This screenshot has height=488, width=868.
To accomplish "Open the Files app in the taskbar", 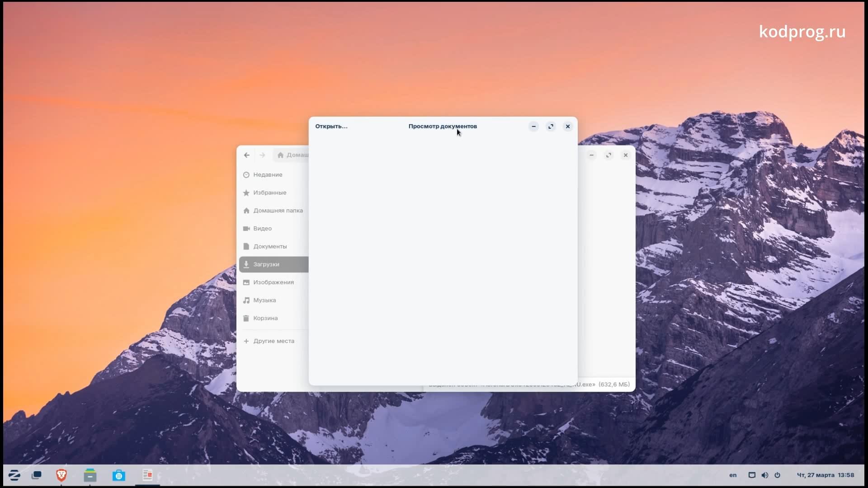I will [90, 475].
